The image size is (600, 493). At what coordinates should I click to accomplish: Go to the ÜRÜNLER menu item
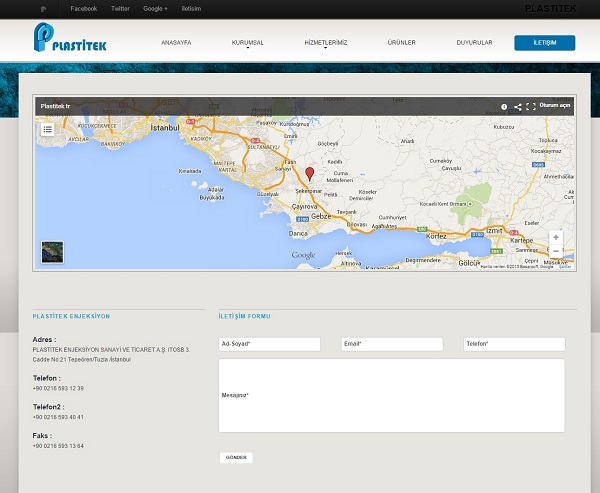click(401, 42)
